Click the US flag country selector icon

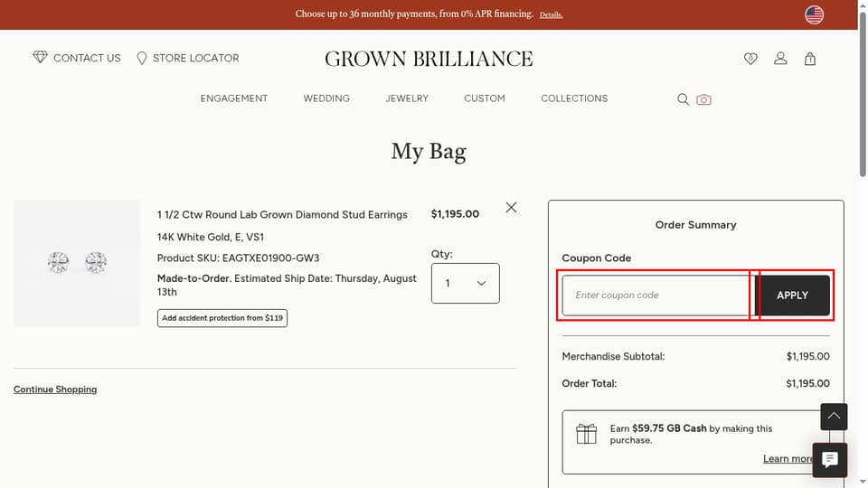tap(814, 15)
